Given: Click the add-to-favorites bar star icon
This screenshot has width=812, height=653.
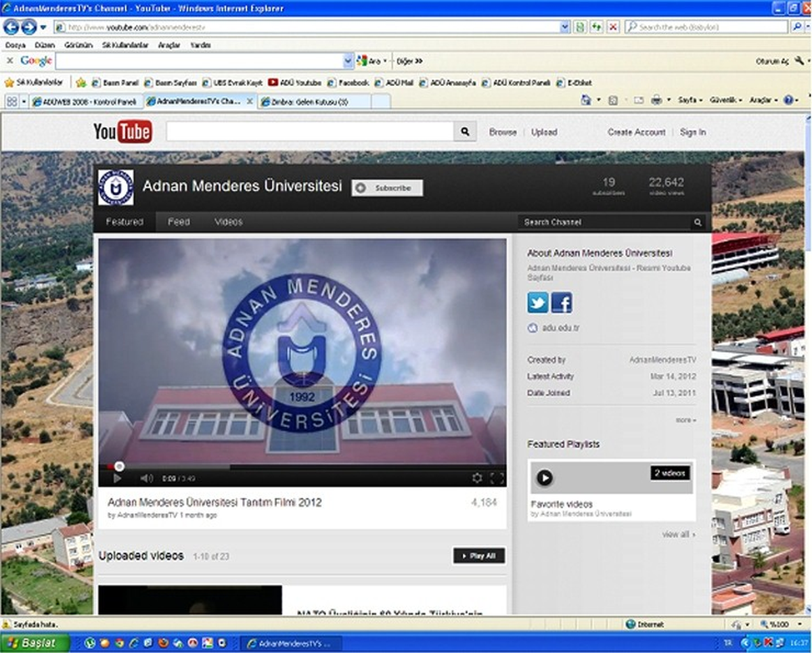Looking at the screenshot, I should 81,83.
